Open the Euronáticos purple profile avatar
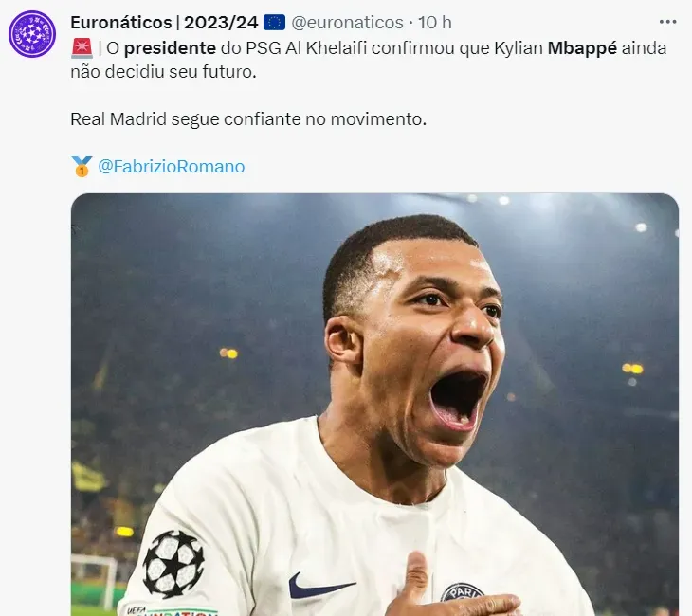The image size is (692, 616). [32, 34]
